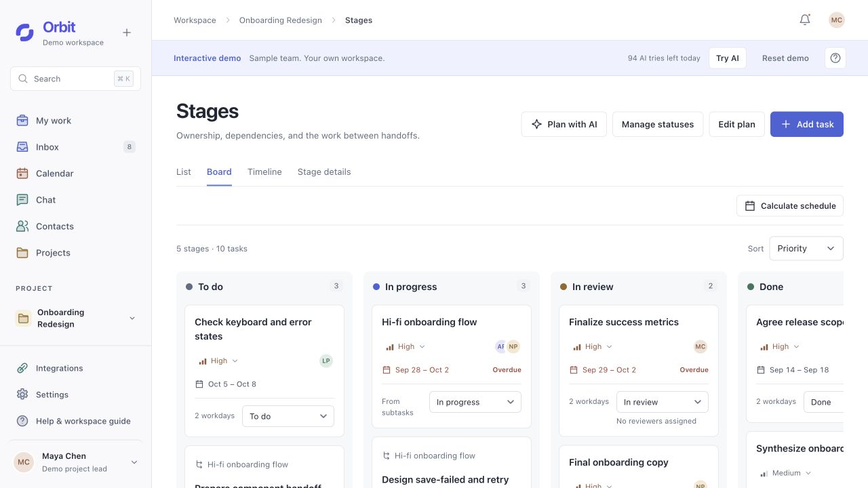Open the Hi-fi onboarding flow card title

(429, 322)
